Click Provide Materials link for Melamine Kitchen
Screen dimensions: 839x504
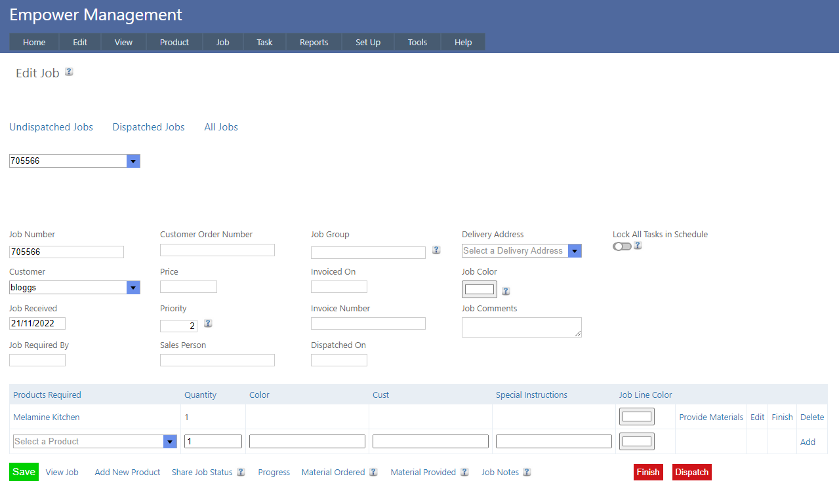(x=711, y=417)
